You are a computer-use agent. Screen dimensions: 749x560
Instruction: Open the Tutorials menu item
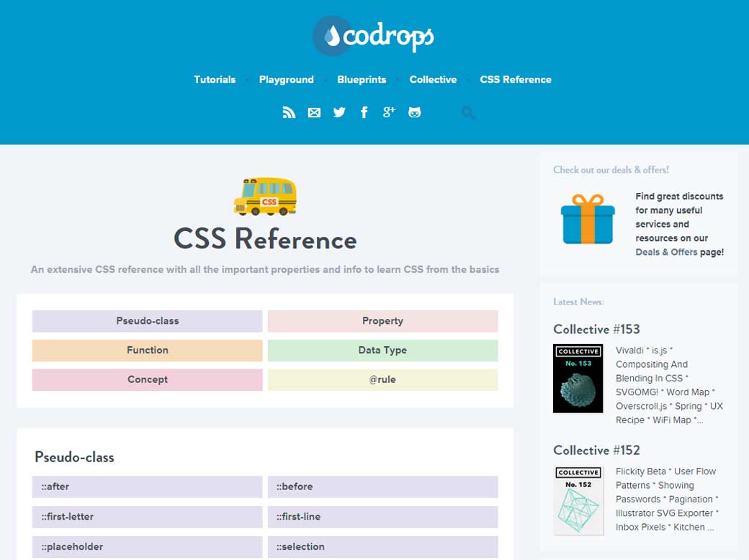pos(215,79)
